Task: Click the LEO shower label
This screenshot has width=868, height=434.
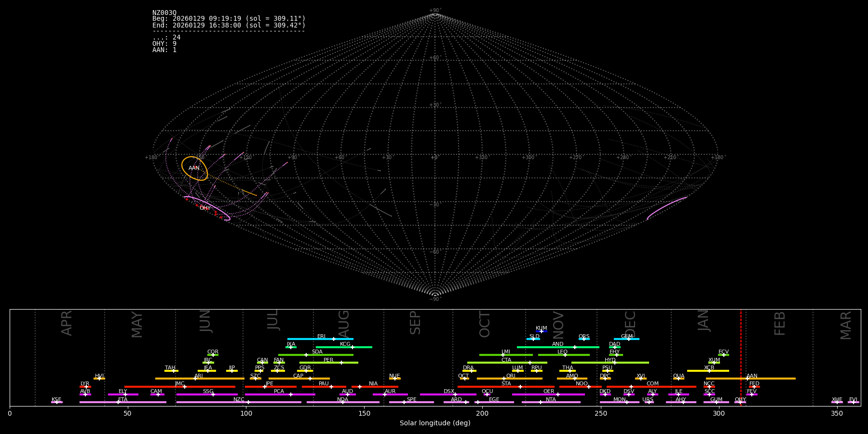Action: pos(563,352)
